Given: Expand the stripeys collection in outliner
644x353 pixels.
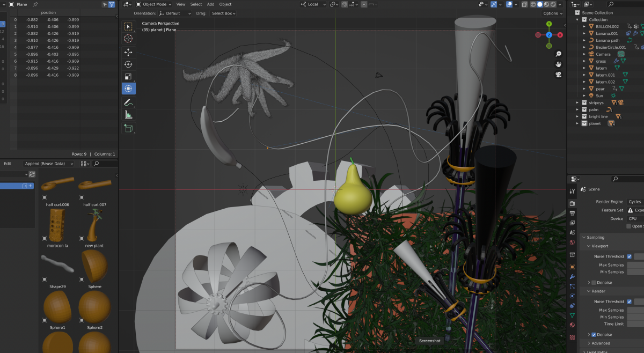Looking at the screenshot, I should tap(577, 102).
